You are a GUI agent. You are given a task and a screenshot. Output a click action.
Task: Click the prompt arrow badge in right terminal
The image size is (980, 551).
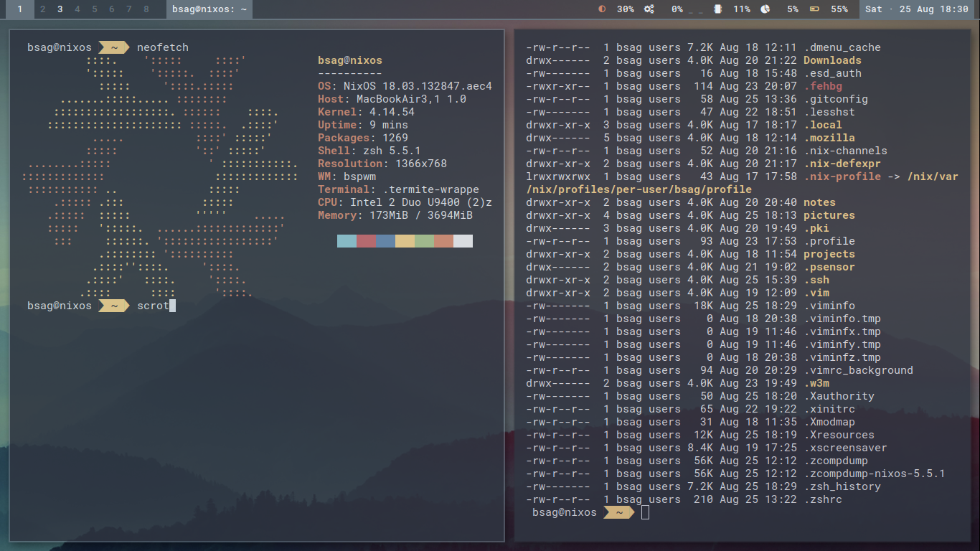click(618, 512)
